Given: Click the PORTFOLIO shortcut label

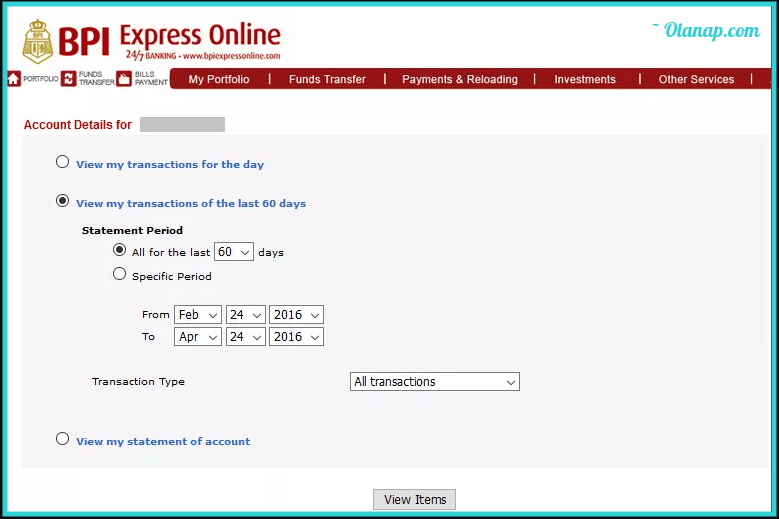Looking at the screenshot, I should (x=41, y=79).
